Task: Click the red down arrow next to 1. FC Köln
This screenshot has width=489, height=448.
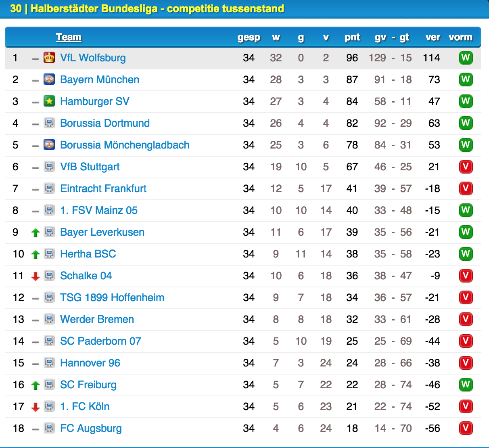Action: [x=36, y=407]
